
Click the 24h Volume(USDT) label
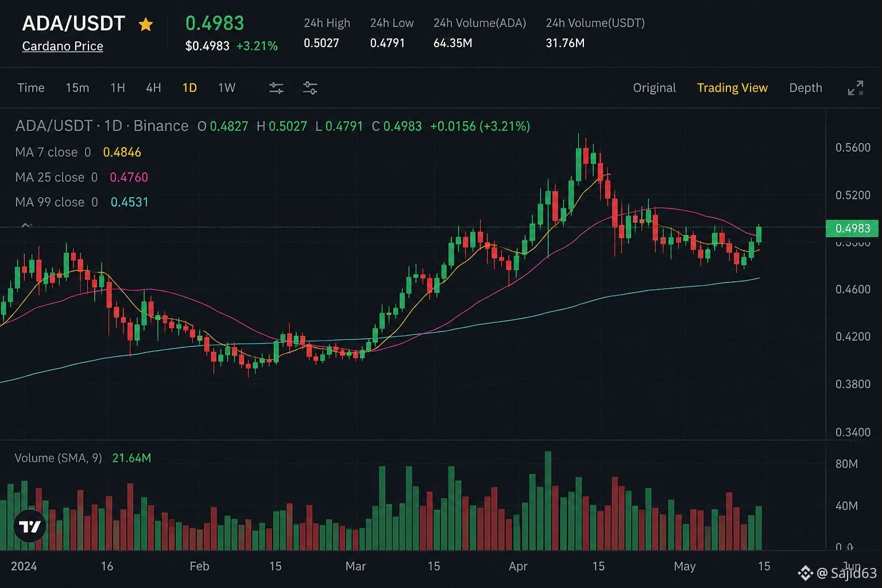[595, 23]
